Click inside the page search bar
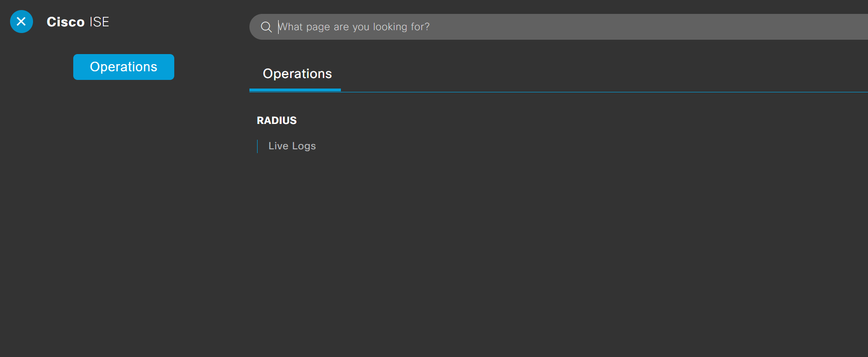The width and height of the screenshot is (868, 357). (x=527, y=27)
